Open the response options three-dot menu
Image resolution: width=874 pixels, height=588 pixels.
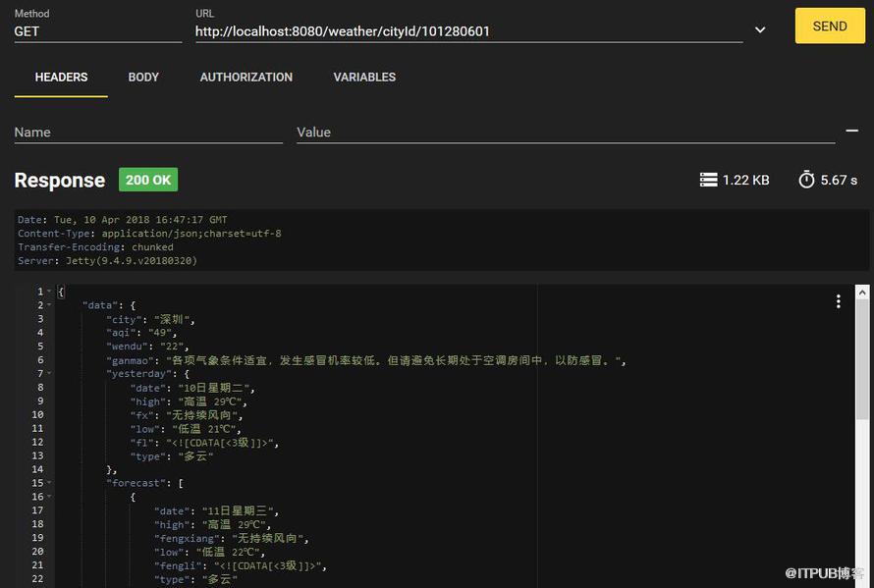(839, 301)
